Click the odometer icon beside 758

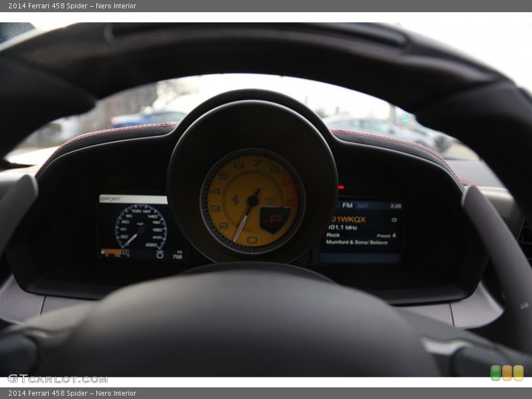pyautogui.click(x=160, y=254)
